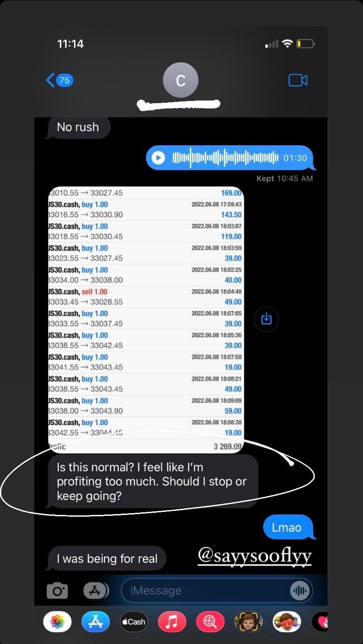
Task: Open the Music iMessage app
Action: point(172,622)
